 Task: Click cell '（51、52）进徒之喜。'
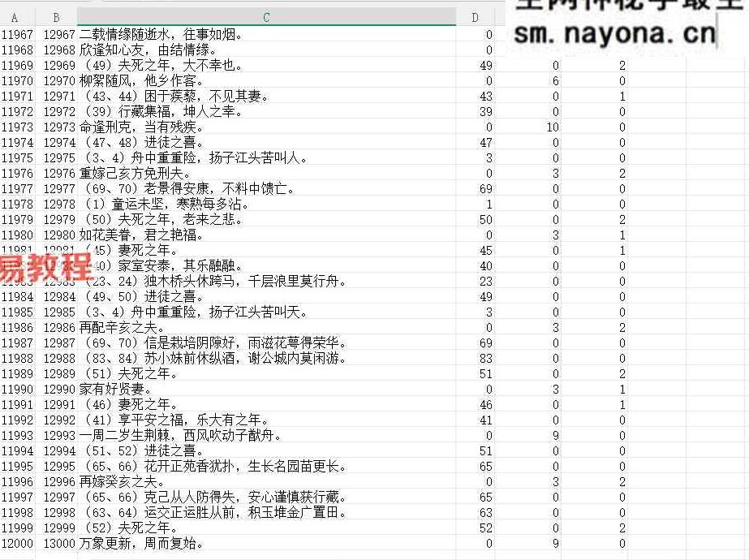coord(266,451)
